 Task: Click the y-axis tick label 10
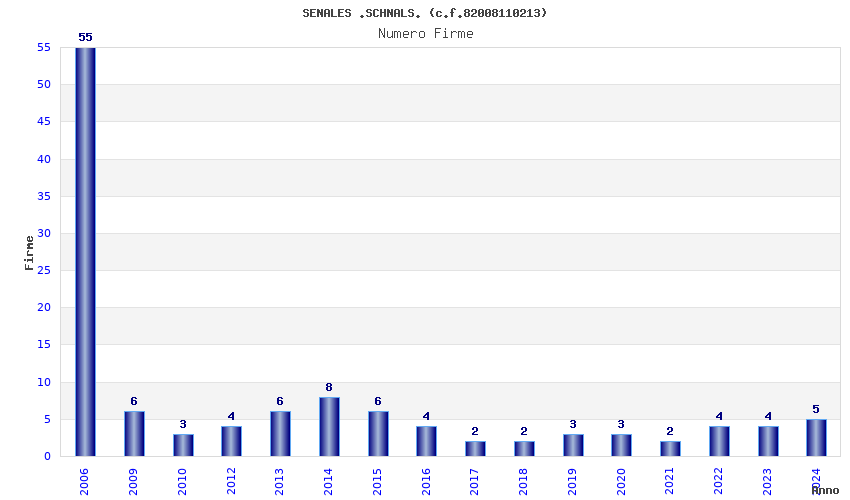[44, 382]
